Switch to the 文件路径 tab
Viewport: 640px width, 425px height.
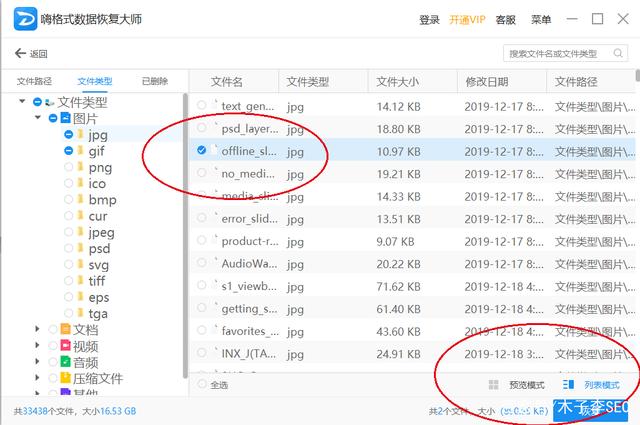coord(34,81)
